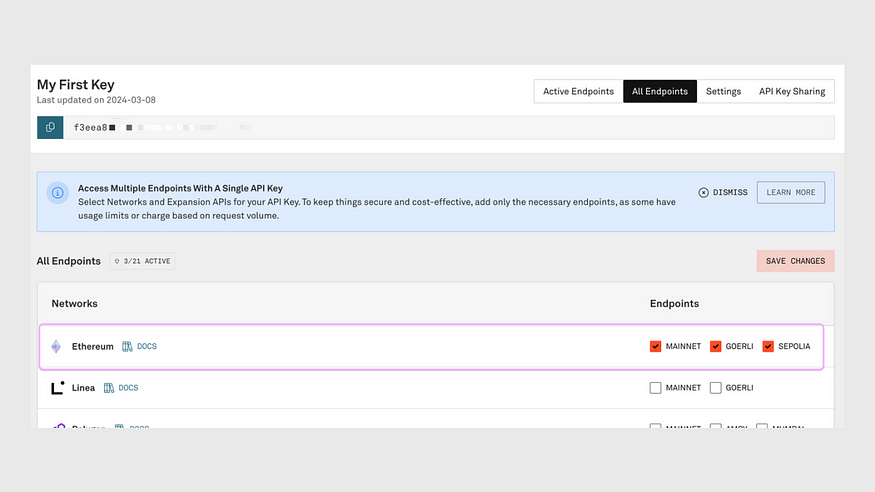
Task: Switch to Active Endpoints tab
Action: (578, 91)
